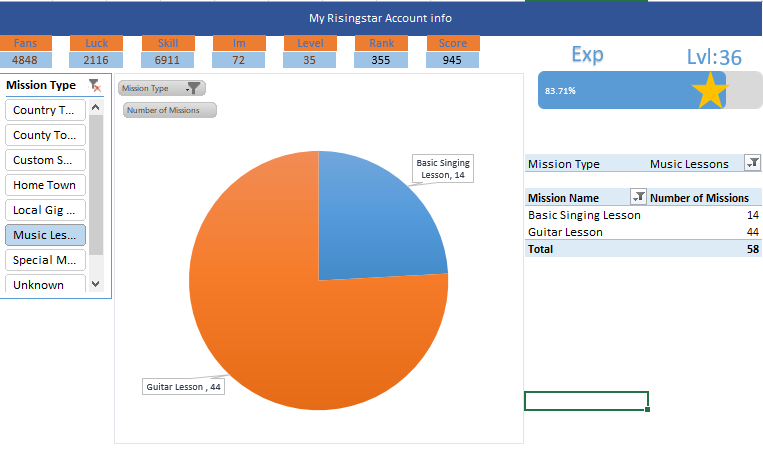
Task: Click the Luck value 2116
Action: [x=96, y=60]
